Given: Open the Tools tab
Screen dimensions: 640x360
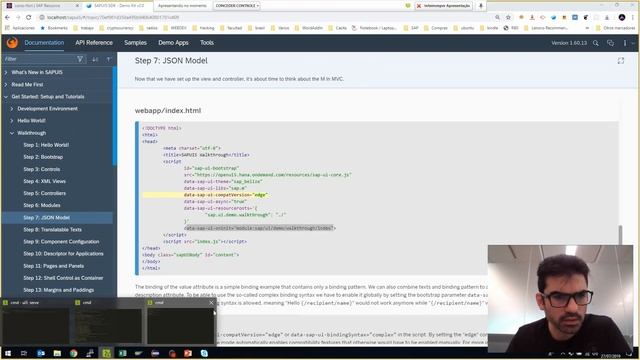Looking at the screenshot, I should click(x=207, y=42).
